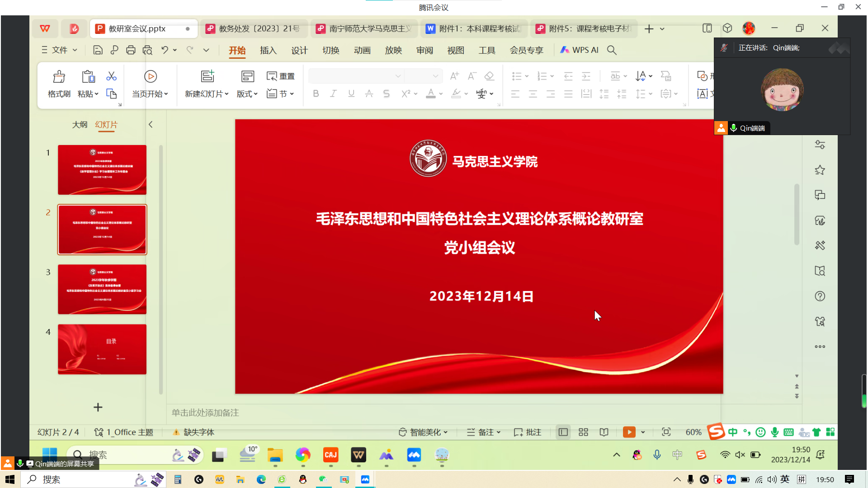Open new document tab with plus

click(x=649, y=28)
